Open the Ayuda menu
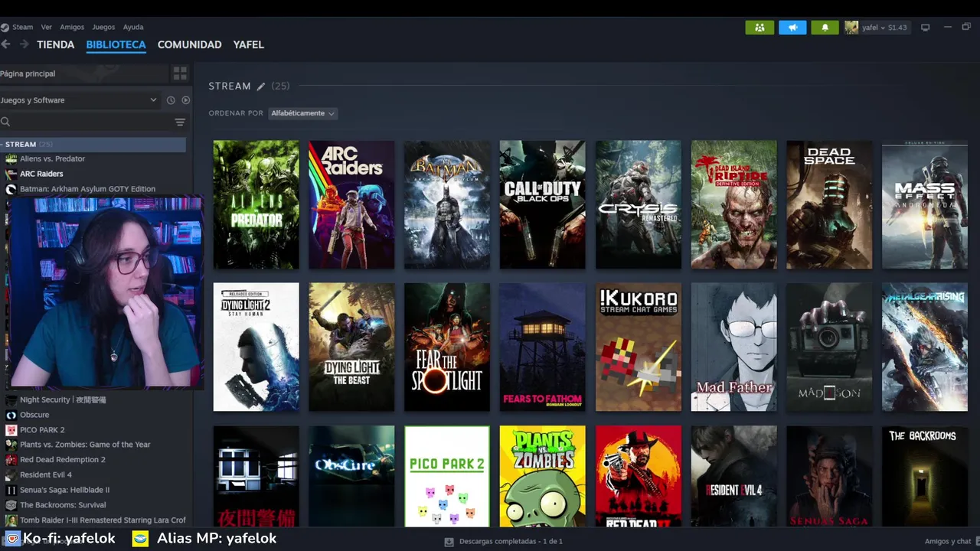This screenshot has width=980, height=551. (133, 27)
